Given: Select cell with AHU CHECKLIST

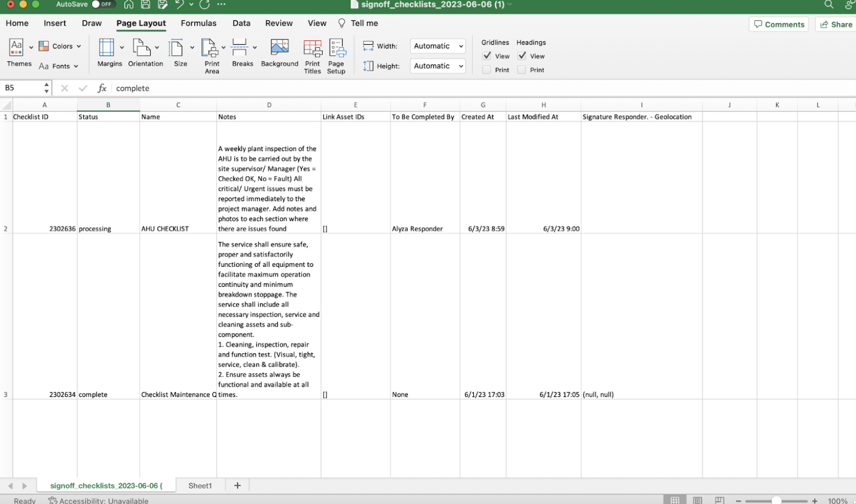Looking at the screenshot, I should point(178,178).
